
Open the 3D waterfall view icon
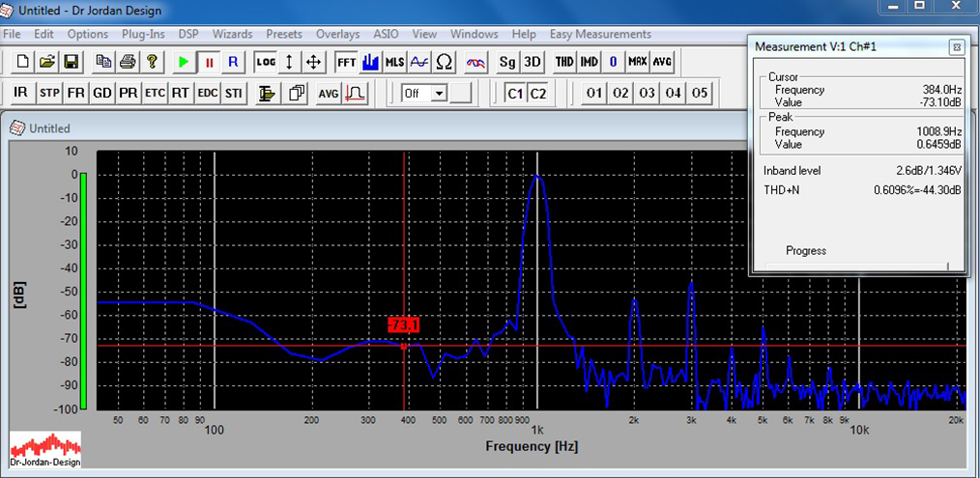tap(533, 62)
